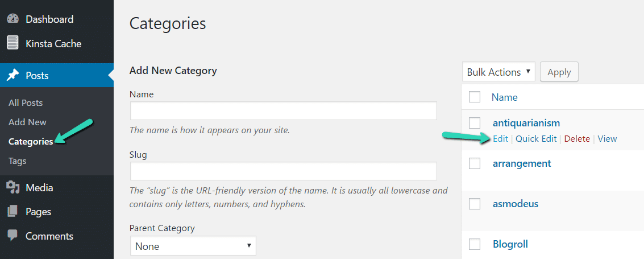Click the Comments speech bubble icon
Image resolution: width=644 pixels, height=259 pixels.
pyautogui.click(x=13, y=236)
